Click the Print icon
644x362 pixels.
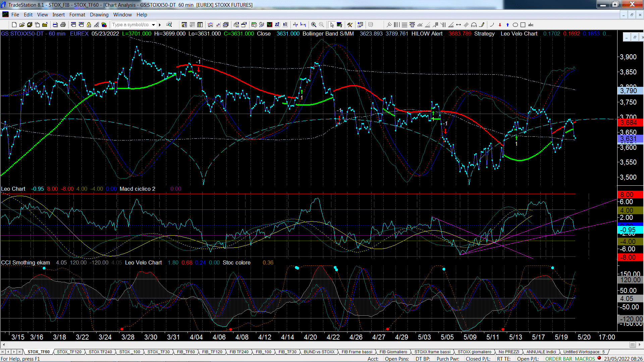click(x=63, y=25)
